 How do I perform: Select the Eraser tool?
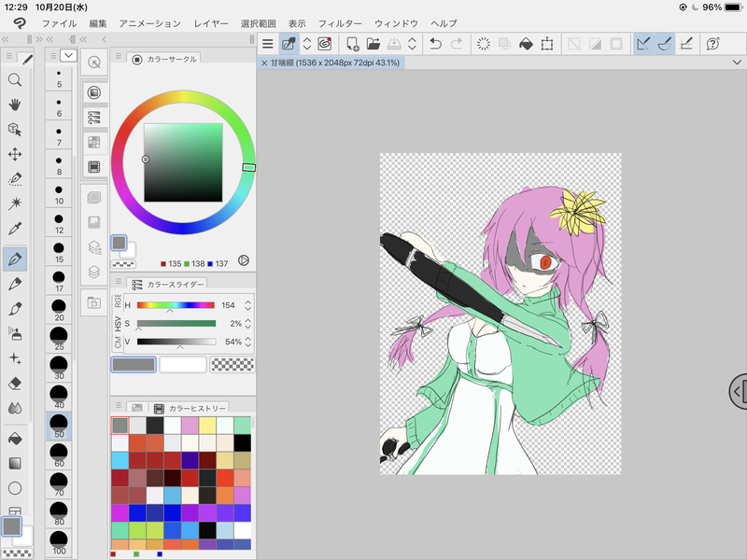(x=15, y=383)
